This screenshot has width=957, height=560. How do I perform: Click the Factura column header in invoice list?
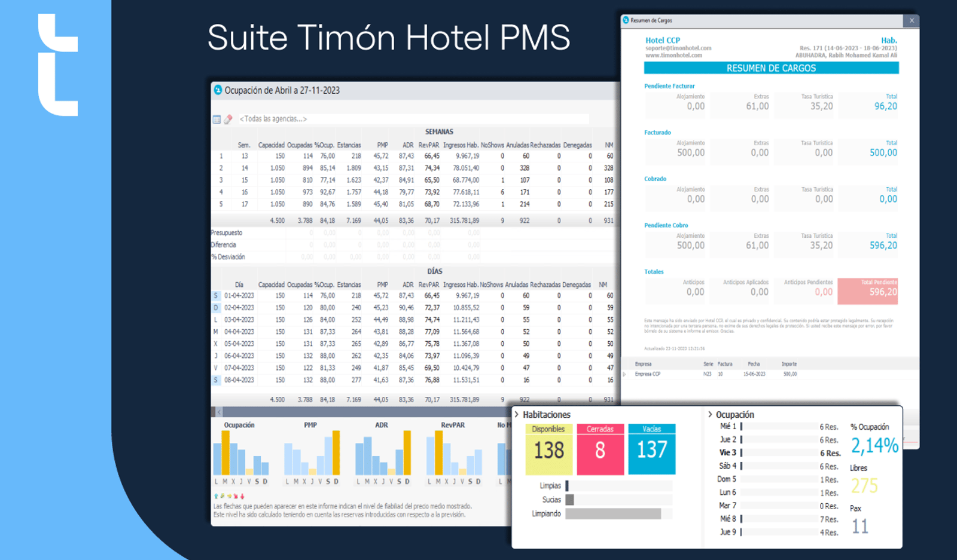725,364
